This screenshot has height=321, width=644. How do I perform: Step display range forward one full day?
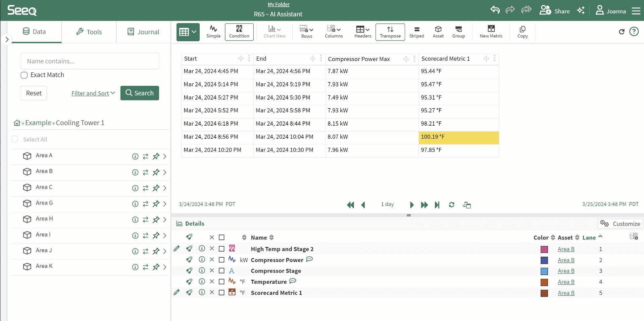[424, 205]
